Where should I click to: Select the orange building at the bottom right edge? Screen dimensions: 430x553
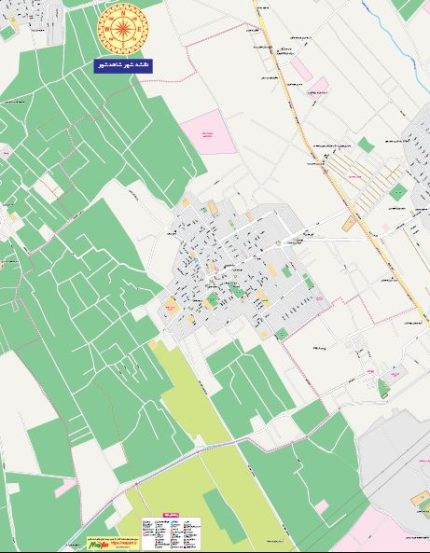pyautogui.click(x=420, y=498)
